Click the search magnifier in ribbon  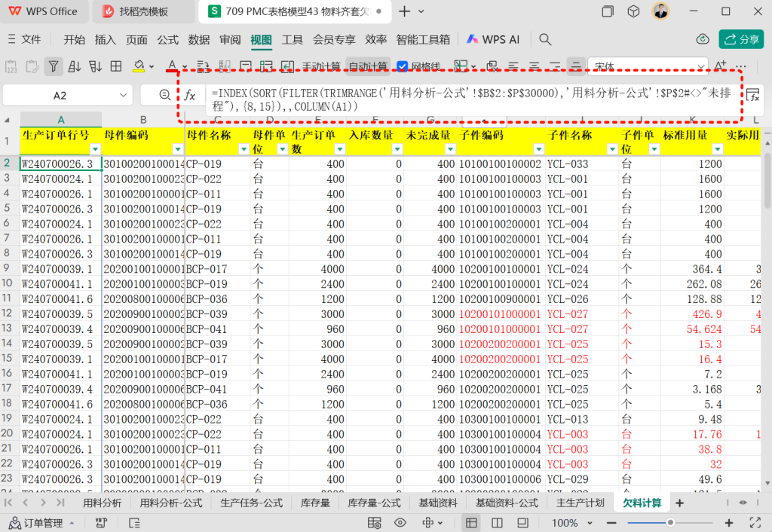coord(544,39)
